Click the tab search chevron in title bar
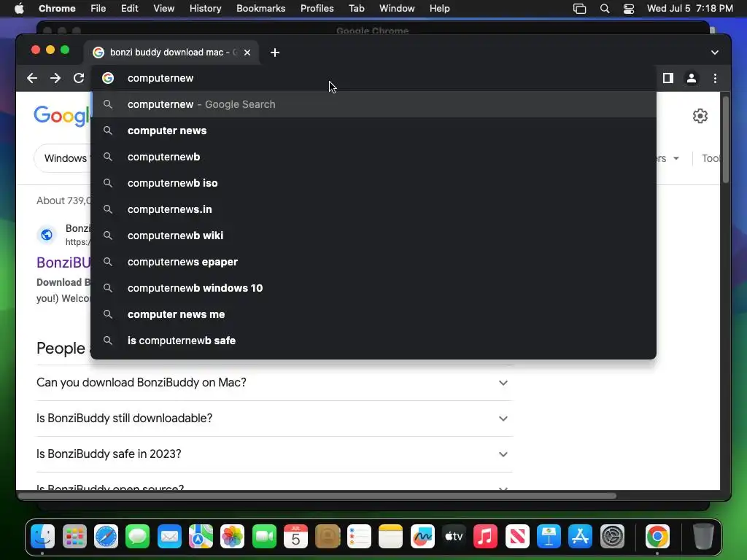 [x=715, y=52]
